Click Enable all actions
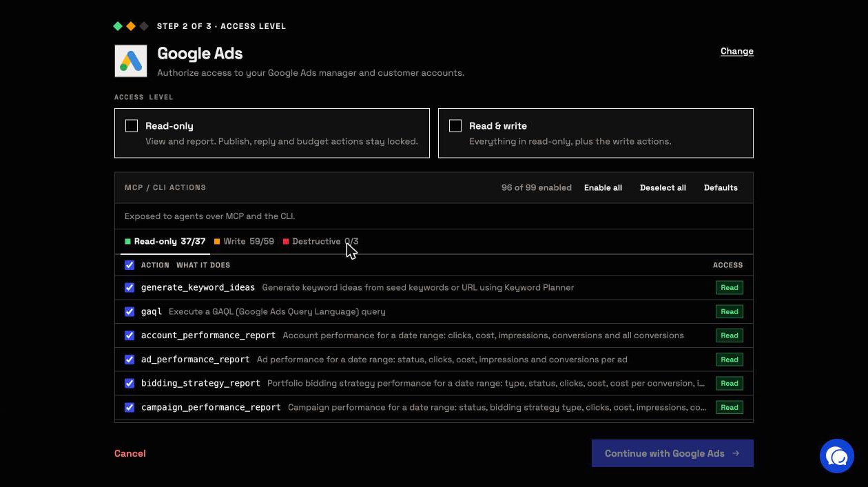868x487 pixels. pos(603,187)
